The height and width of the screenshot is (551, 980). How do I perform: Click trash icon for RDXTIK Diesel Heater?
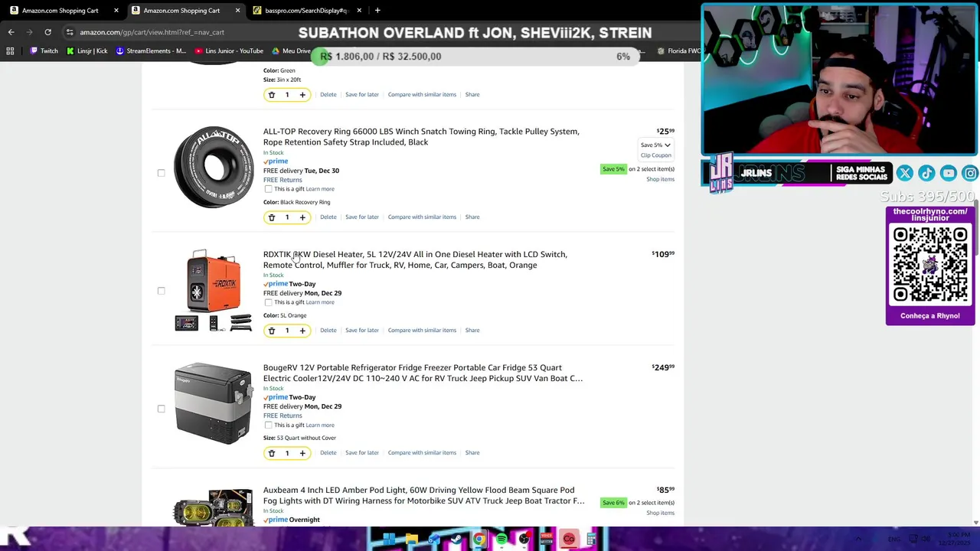coord(271,331)
